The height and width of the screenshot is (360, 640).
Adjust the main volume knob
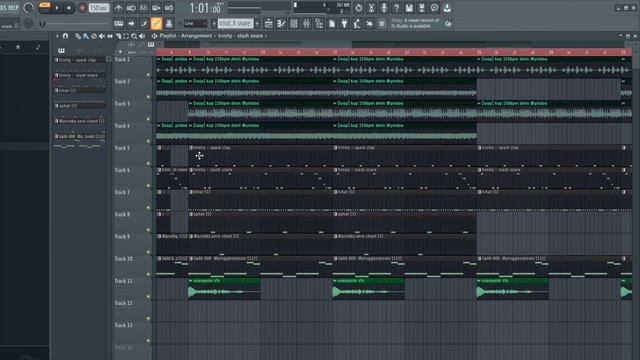pos(28,8)
